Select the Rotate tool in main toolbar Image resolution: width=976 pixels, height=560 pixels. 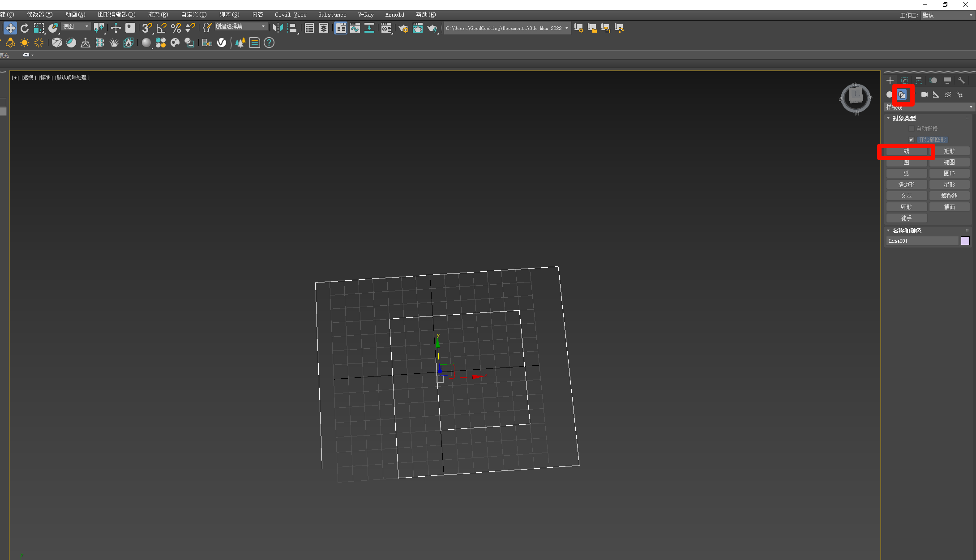click(25, 28)
